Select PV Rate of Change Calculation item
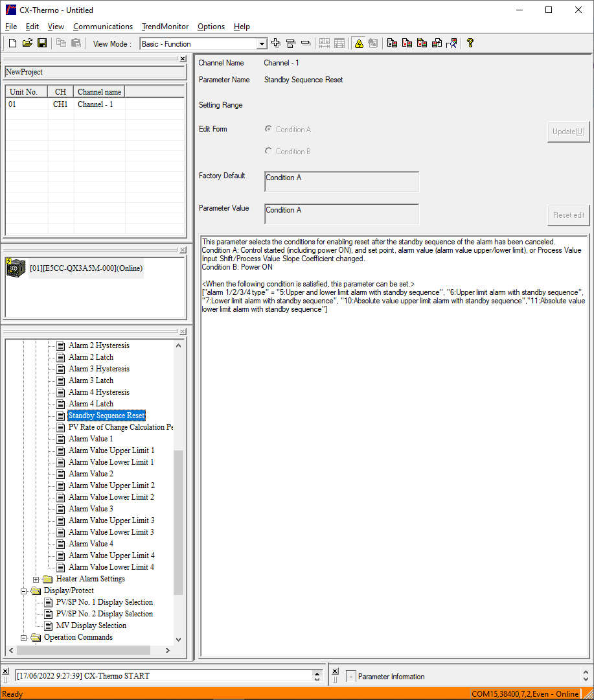 click(120, 426)
